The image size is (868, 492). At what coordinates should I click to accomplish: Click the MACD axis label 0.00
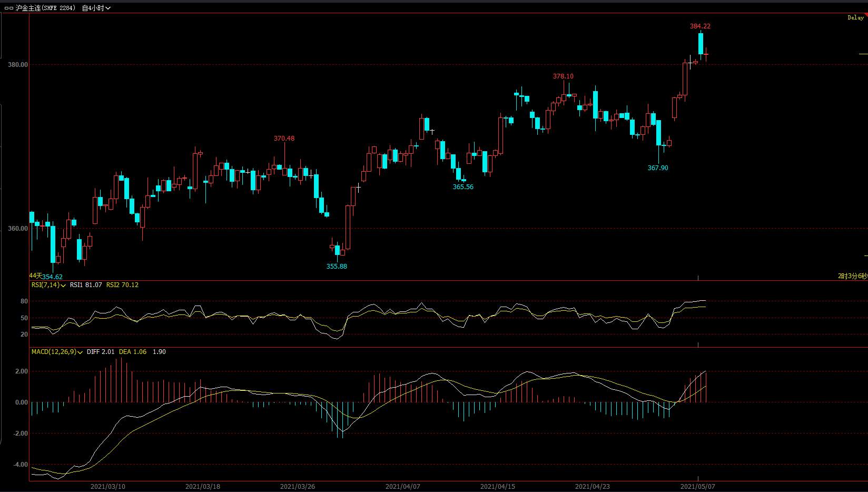tap(21, 402)
